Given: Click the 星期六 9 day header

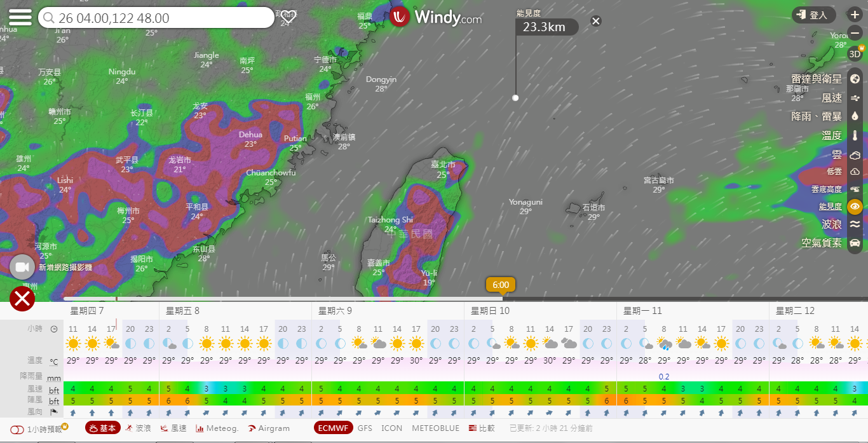Looking at the screenshot, I should (335, 311).
